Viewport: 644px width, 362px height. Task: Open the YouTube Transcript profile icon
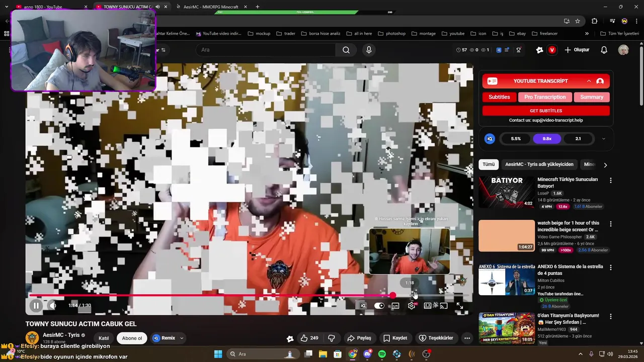tap(600, 81)
